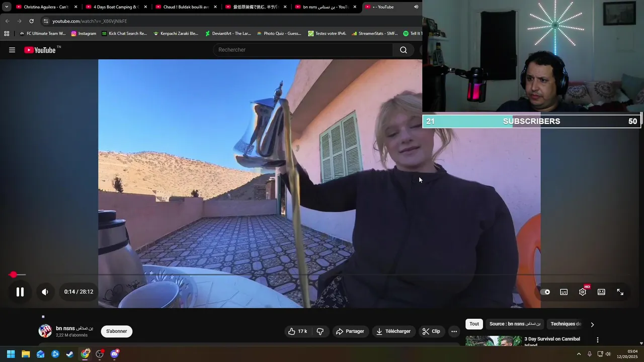The image size is (644, 362).
Task: Select the Source : bn nsns chip
Action: (x=515, y=324)
